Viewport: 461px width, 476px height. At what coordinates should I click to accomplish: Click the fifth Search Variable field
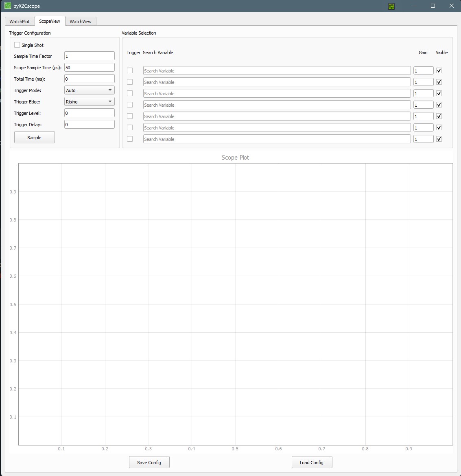(277, 116)
